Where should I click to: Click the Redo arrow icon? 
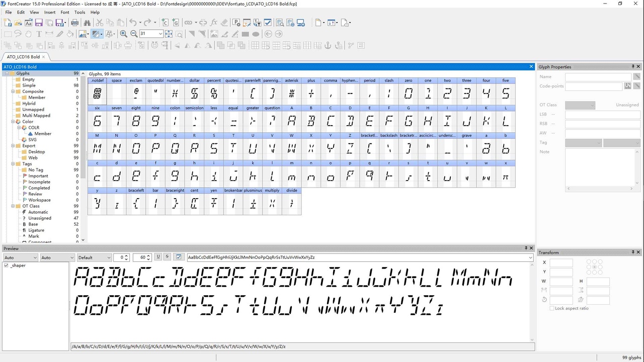[x=147, y=22]
